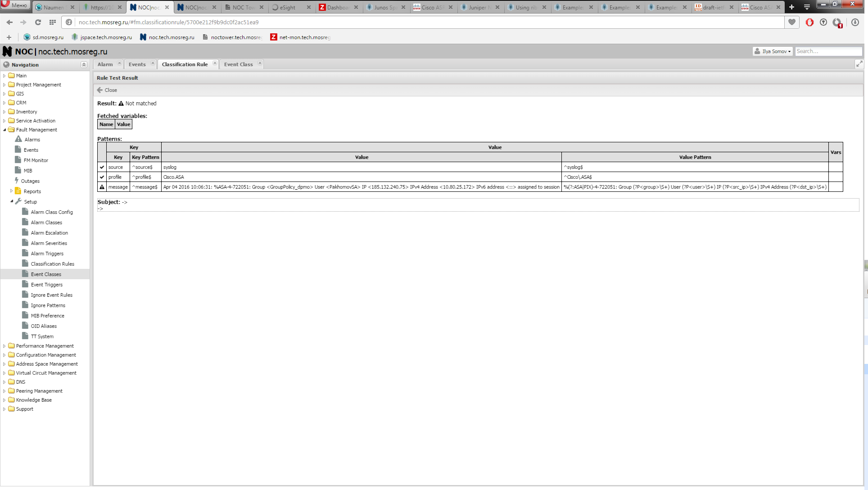868x490 pixels.
Task: Switch to the Events tab
Action: click(x=137, y=64)
